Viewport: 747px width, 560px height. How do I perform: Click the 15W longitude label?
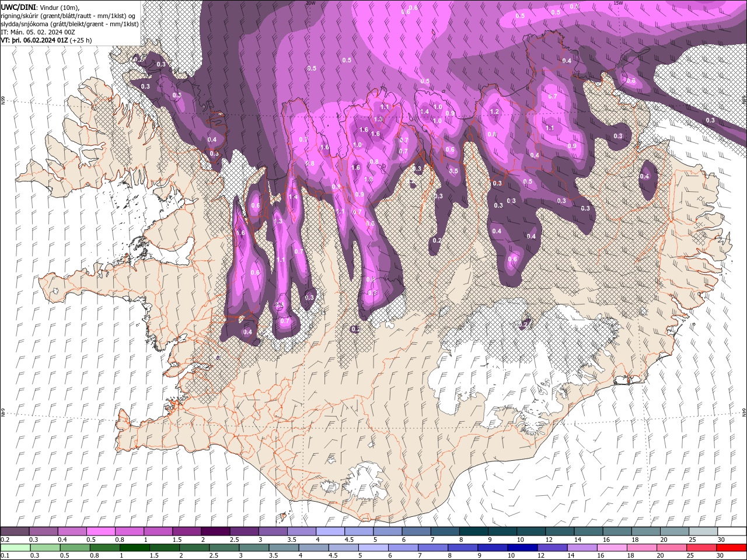click(x=618, y=3)
